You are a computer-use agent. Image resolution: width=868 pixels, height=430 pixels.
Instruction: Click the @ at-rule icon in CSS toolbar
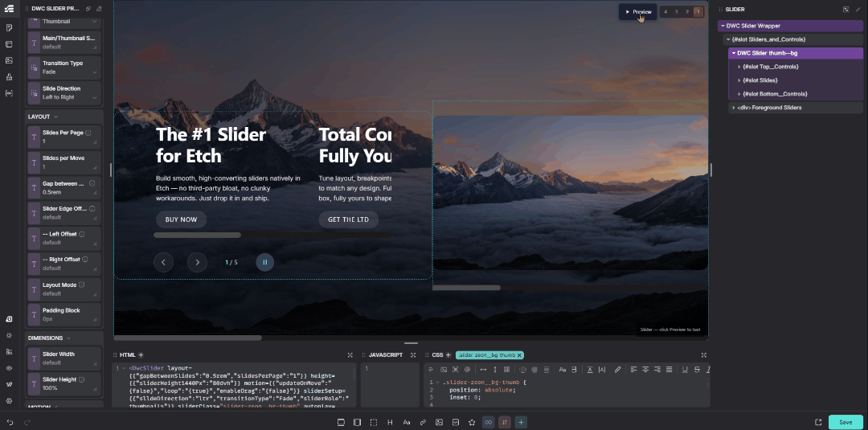tap(467, 369)
